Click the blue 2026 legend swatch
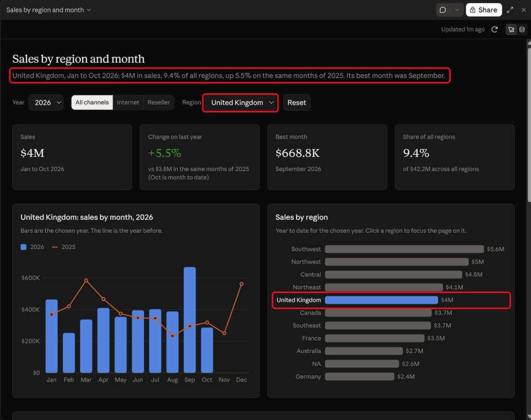 click(x=23, y=247)
